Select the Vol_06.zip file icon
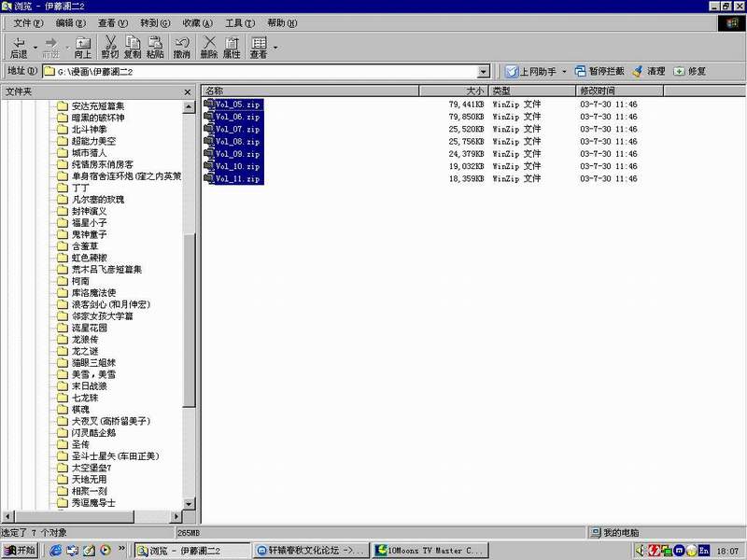The height and width of the screenshot is (560, 747). pyautogui.click(x=209, y=116)
